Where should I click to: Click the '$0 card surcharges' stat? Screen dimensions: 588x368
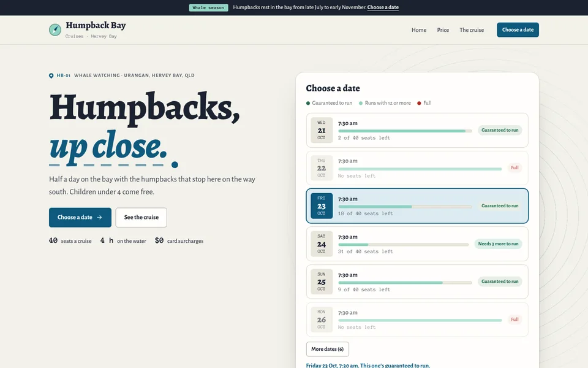pos(179,240)
